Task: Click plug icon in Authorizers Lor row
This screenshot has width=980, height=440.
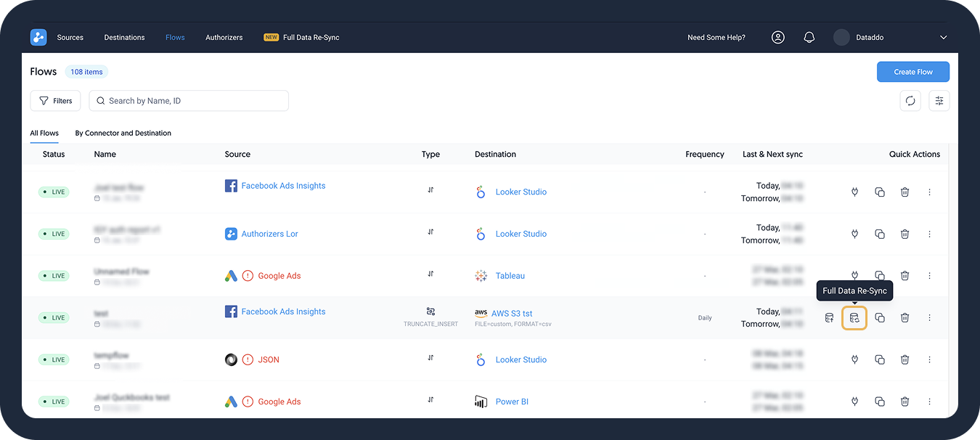Action: pyautogui.click(x=854, y=234)
